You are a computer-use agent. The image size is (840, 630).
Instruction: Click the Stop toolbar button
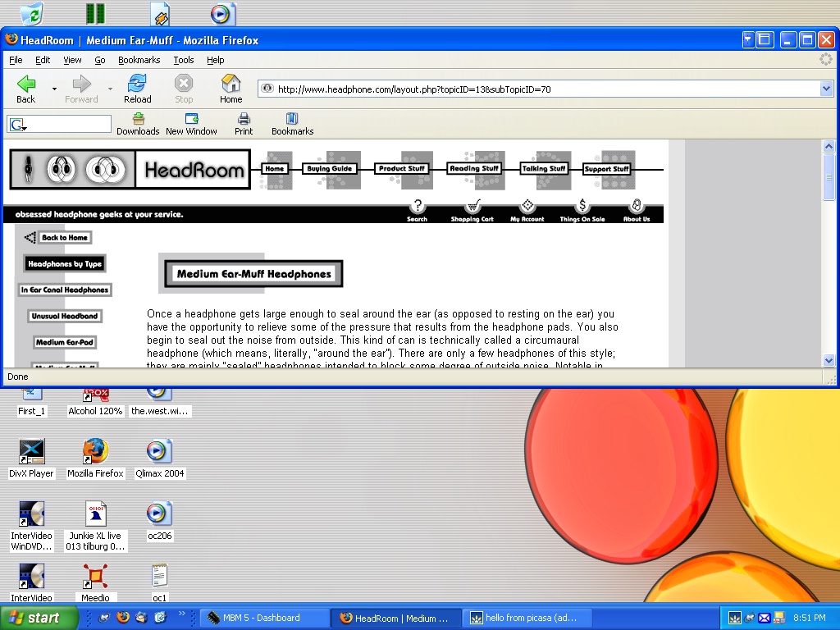pos(184,89)
